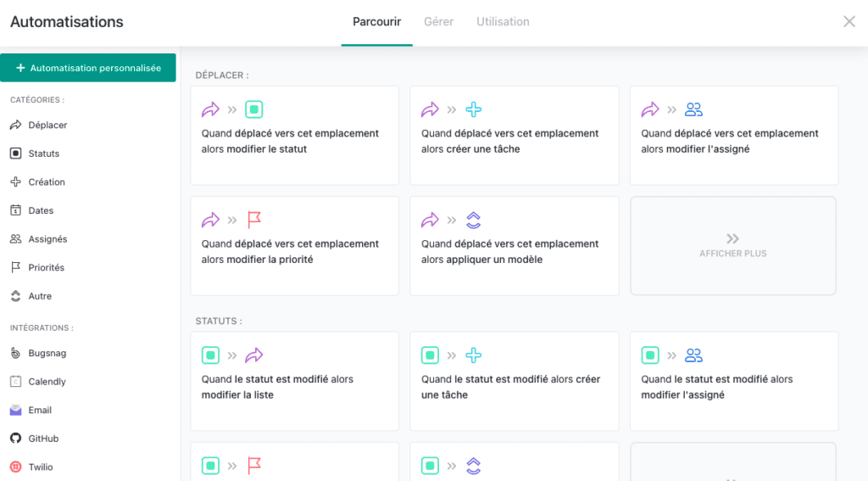Viewport: 868px width, 481px height.
Task: Click plus icon on 'statut est modifié alors créer une tâche' card
Action: tap(473, 355)
